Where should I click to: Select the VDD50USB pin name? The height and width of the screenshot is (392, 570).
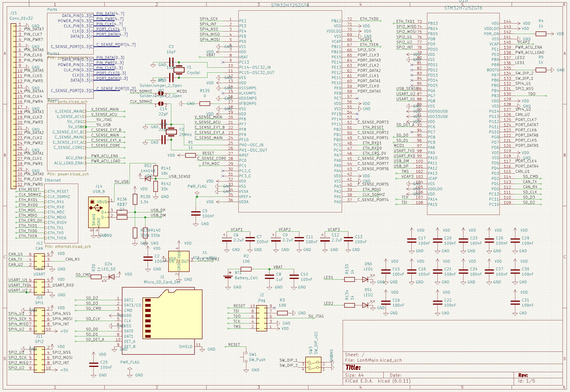[438, 111]
